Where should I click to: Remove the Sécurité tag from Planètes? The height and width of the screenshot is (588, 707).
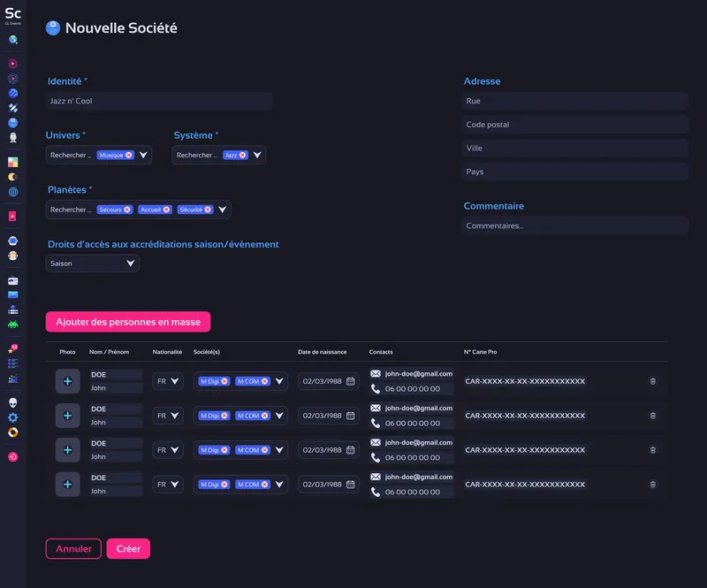pyautogui.click(x=208, y=210)
